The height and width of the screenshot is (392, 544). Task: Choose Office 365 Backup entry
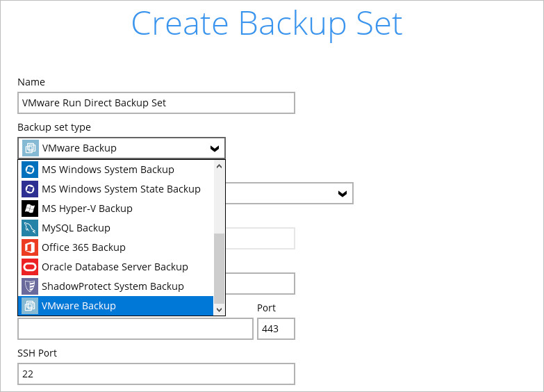[x=116, y=247]
